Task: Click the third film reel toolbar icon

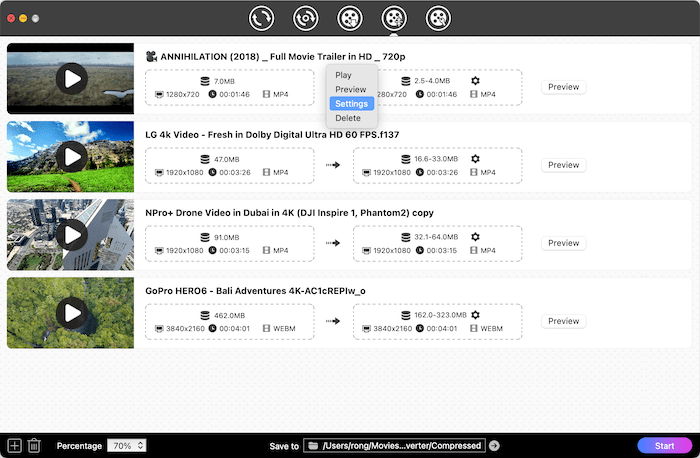Action: click(349, 18)
